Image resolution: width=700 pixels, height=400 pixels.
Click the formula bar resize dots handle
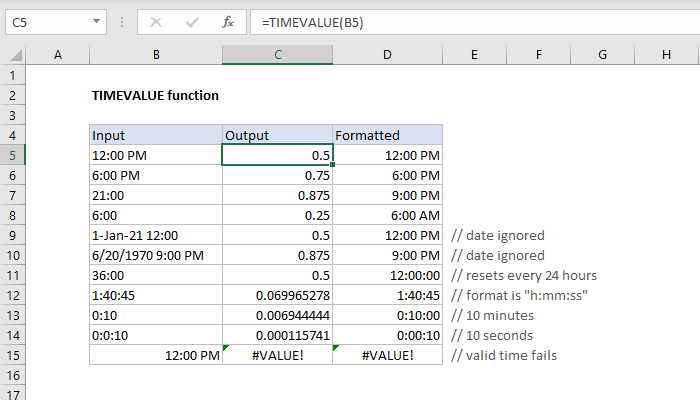[122, 22]
